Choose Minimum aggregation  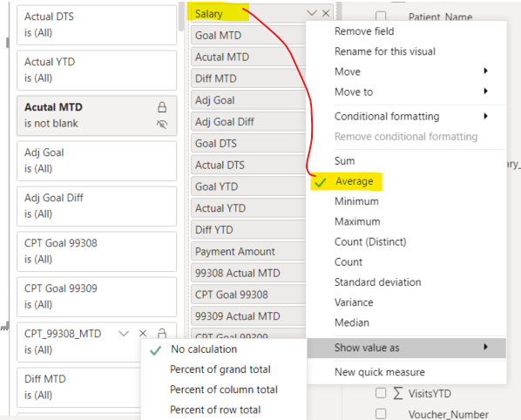click(407, 201)
